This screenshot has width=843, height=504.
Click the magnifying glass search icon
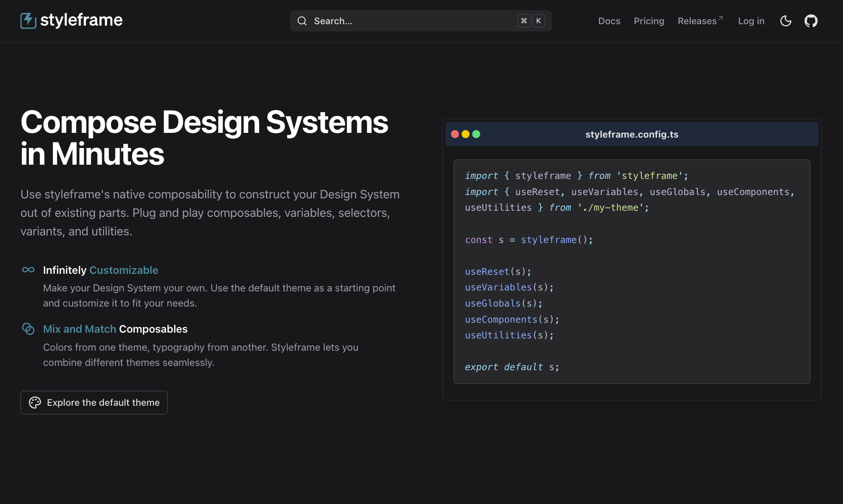[x=302, y=21]
